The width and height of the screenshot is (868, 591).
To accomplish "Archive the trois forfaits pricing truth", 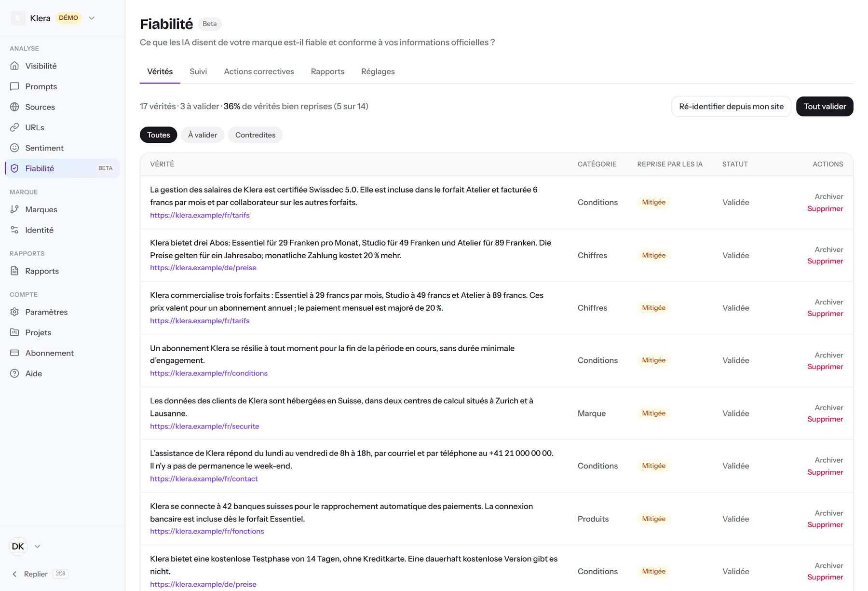I will [x=828, y=302].
